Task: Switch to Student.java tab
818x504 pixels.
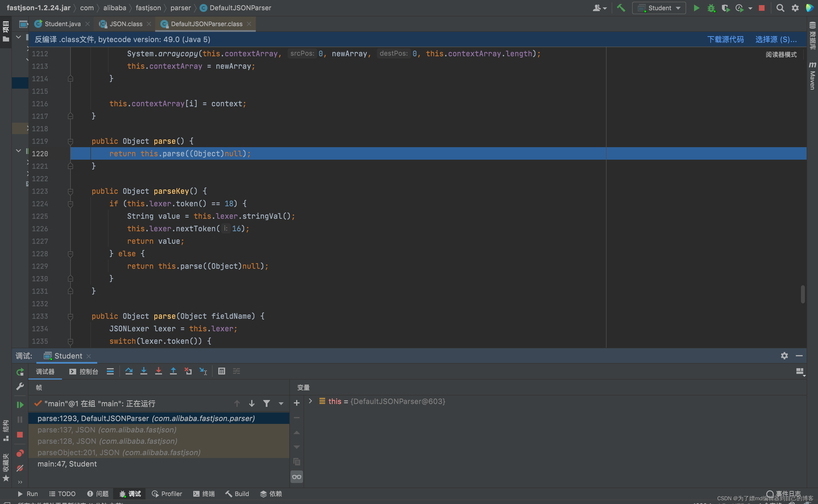Action: point(62,24)
